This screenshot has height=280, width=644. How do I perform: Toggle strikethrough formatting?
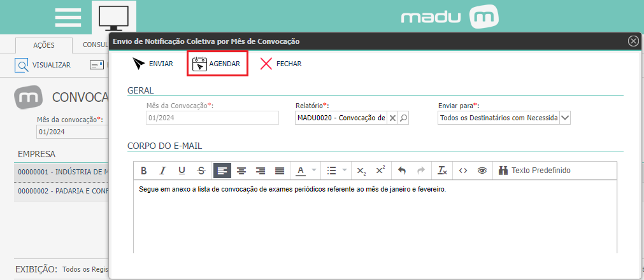click(x=201, y=171)
